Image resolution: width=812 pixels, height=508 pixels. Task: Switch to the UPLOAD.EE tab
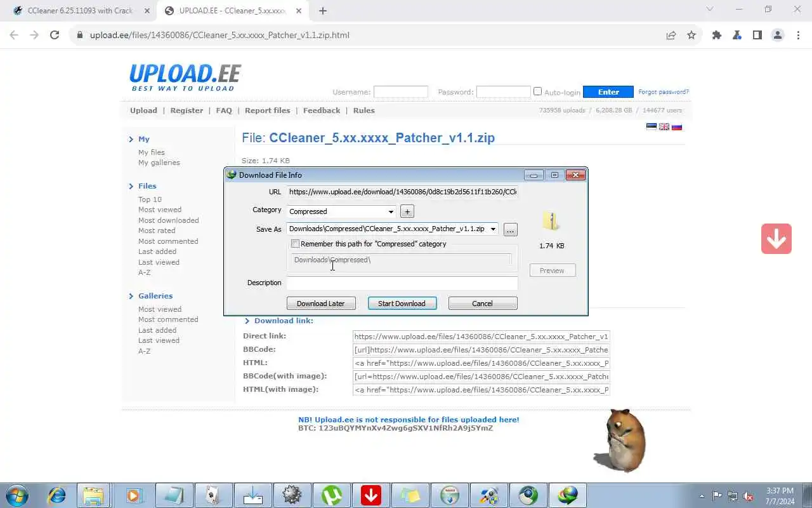[x=232, y=11]
